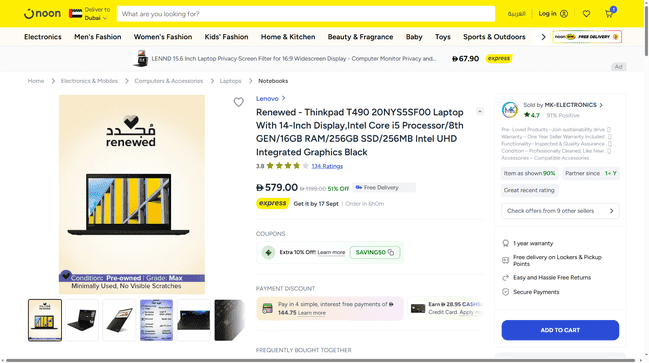Click the Free Delivery badge
This screenshot has width=649, height=363.
pos(384,188)
